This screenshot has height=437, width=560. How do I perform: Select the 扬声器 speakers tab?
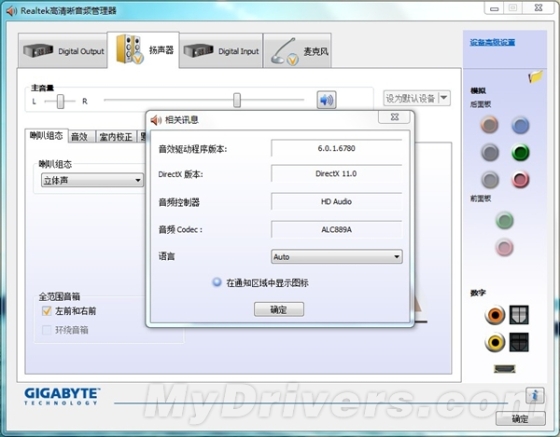[x=144, y=50]
